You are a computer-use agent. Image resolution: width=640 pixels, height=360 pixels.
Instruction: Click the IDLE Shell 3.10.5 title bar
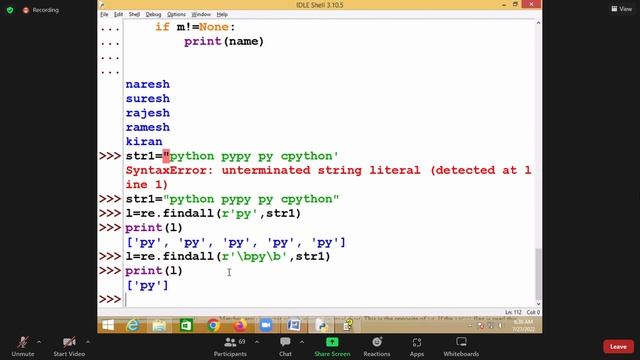click(x=320, y=5)
